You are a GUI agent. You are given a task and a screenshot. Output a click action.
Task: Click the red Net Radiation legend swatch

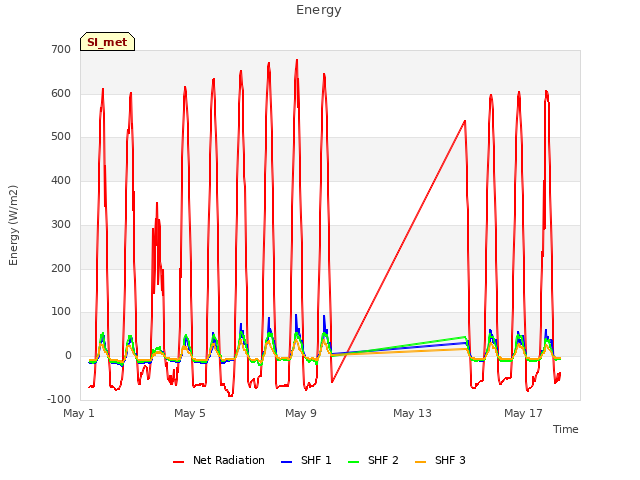point(178,462)
